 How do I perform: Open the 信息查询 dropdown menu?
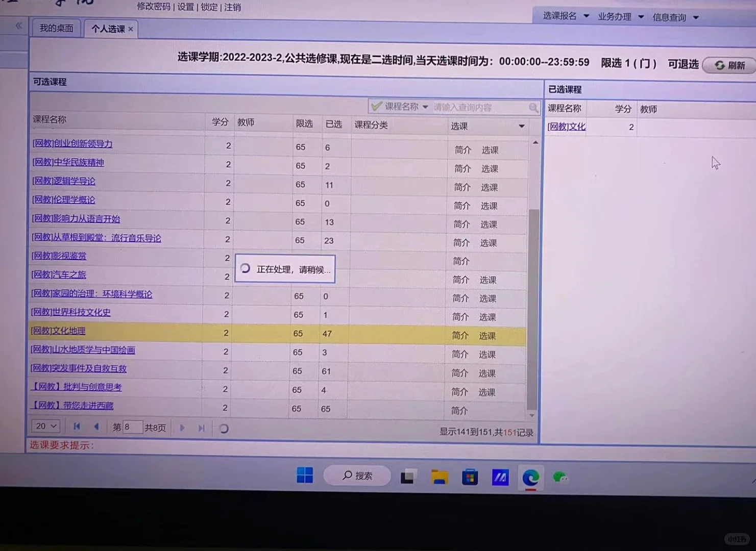click(x=675, y=17)
